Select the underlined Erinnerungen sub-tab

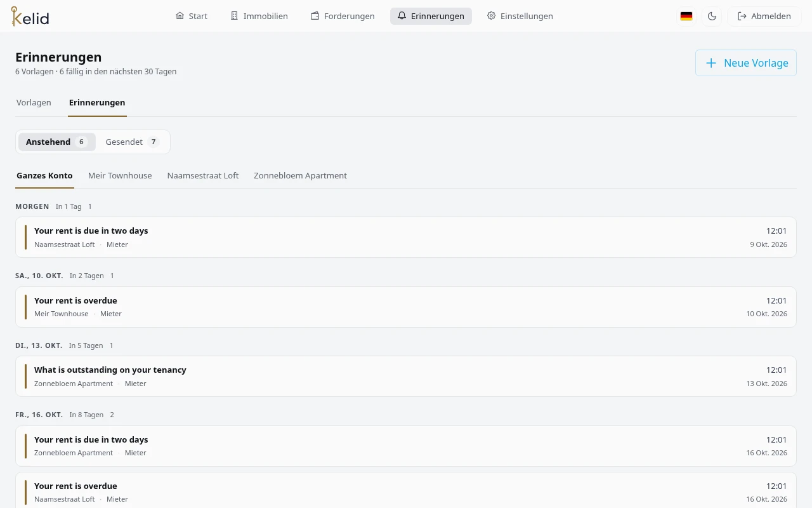pos(97,102)
